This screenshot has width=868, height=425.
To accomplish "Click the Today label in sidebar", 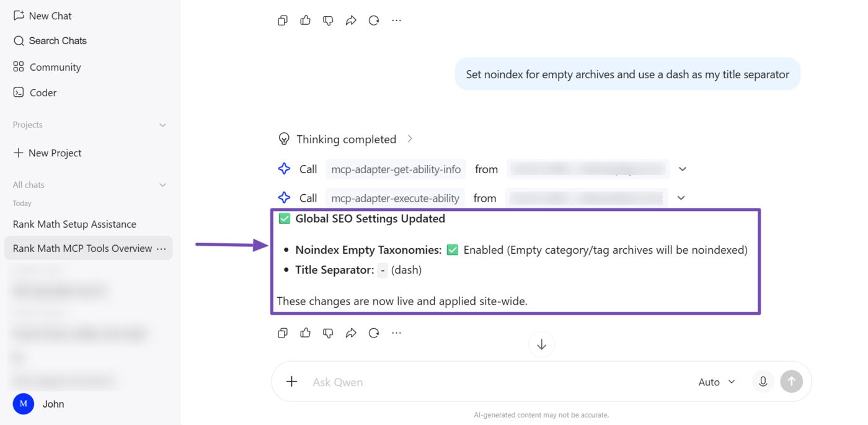I will click(x=22, y=204).
